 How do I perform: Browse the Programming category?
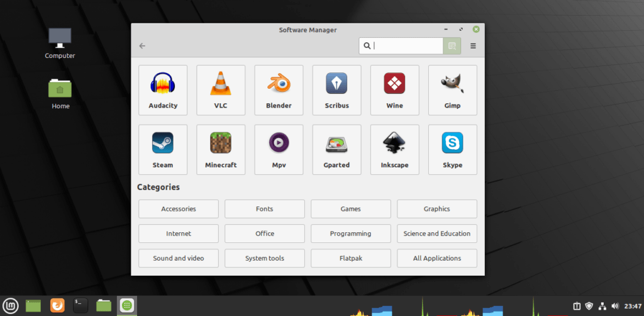[351, 234]
